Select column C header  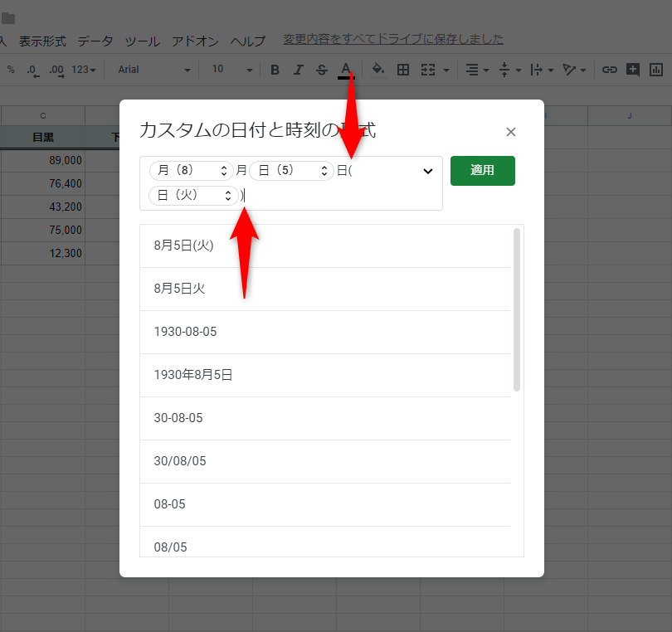tap(43, 115)
